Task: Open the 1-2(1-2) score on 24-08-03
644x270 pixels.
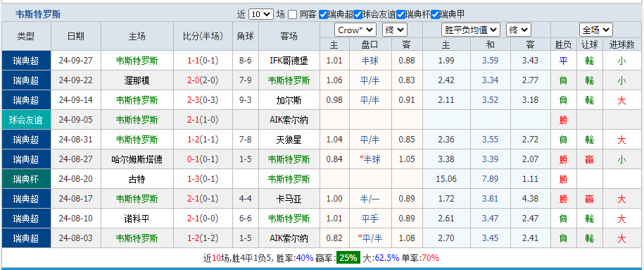Action: 203,238
